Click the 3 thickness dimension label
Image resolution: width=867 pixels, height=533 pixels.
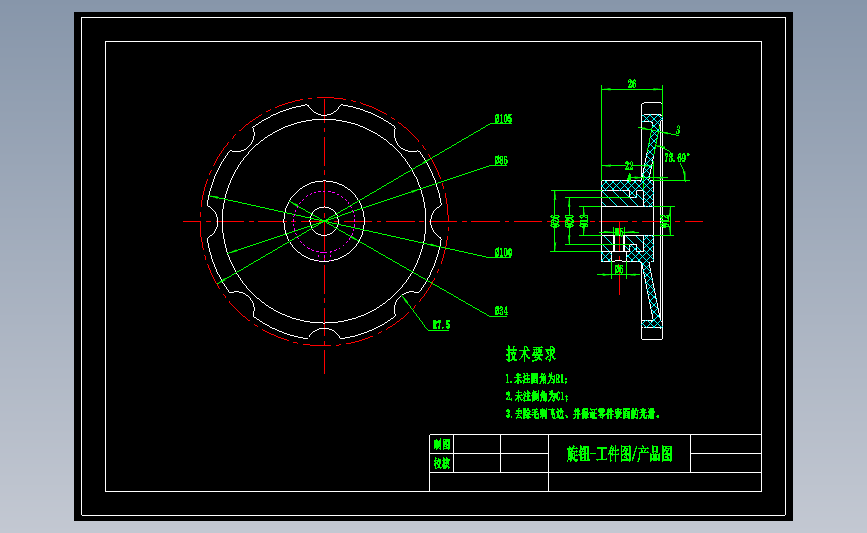(x=678, y=130)
